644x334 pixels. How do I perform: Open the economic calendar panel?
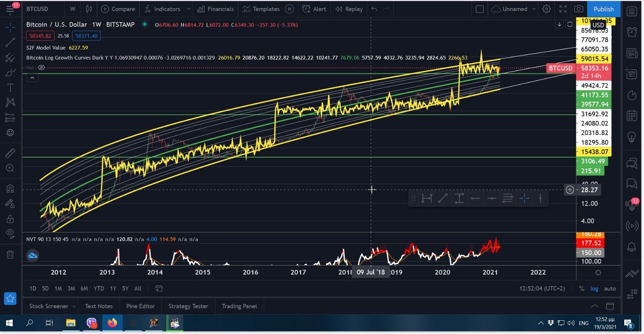point(632,116)
